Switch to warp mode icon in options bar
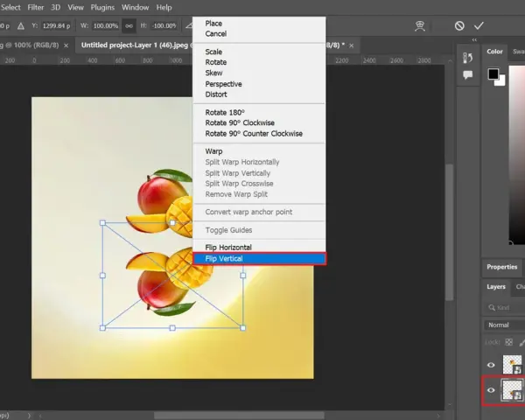 pos(420,25)
